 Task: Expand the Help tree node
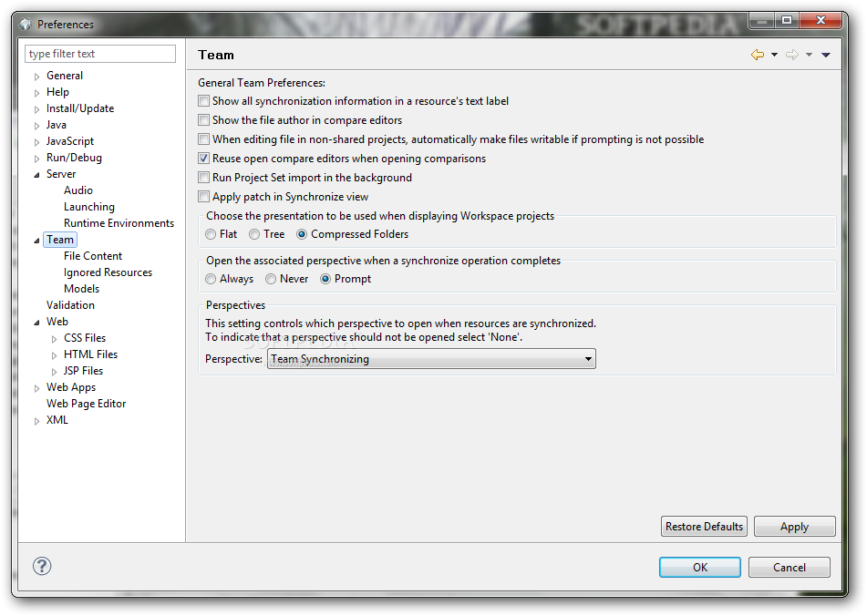[37, 93]
